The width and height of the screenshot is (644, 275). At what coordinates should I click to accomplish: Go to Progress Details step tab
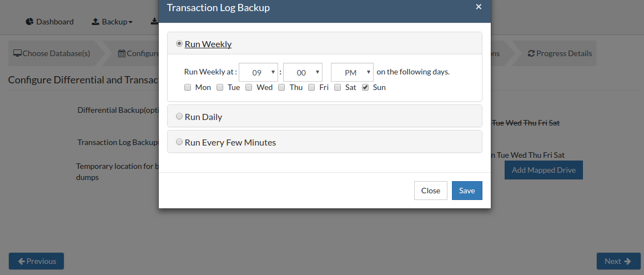coord(560,53)
